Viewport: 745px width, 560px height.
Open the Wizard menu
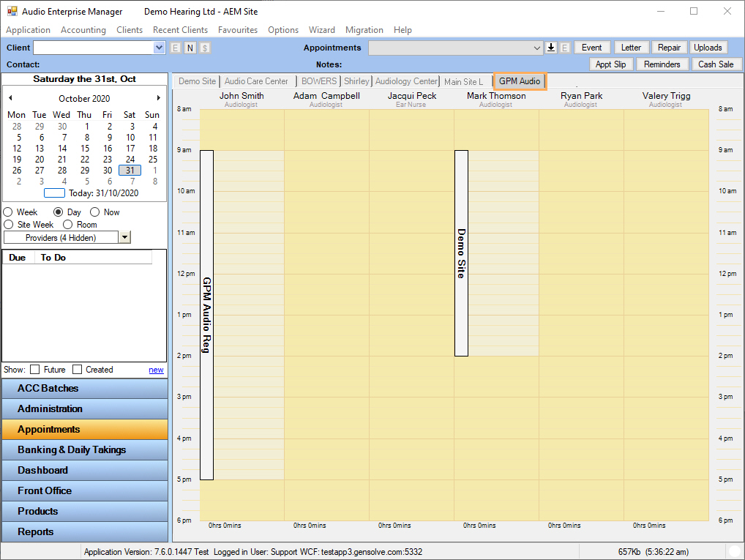coord(322,30)
